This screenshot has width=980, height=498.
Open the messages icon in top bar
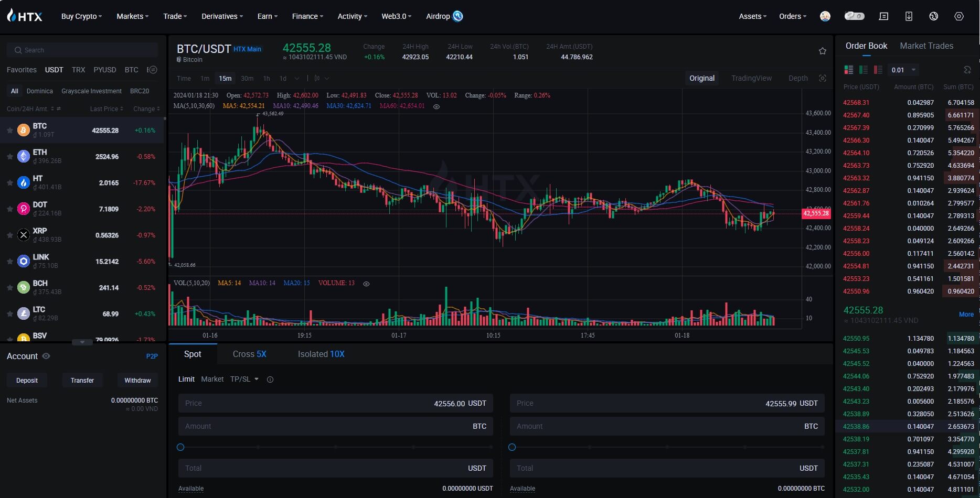883,16
